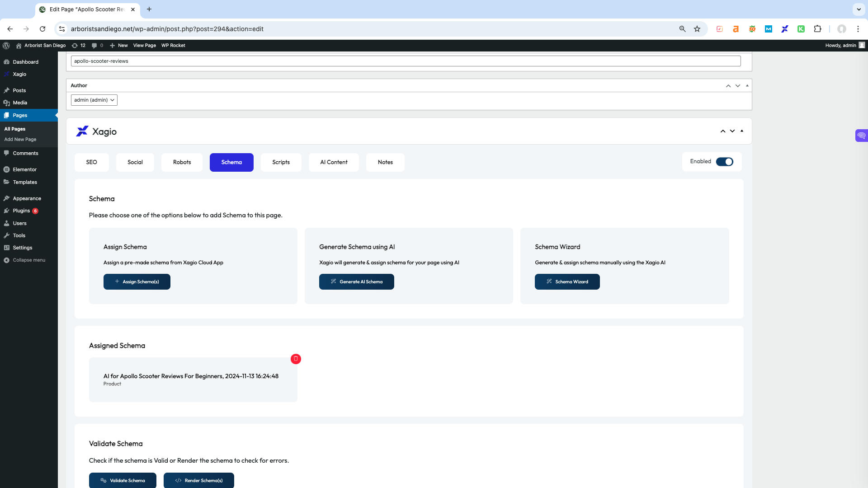Screen dimensions: 868x488
Task: Open the Extensions puzzle icon
Action: coord(817,29)
